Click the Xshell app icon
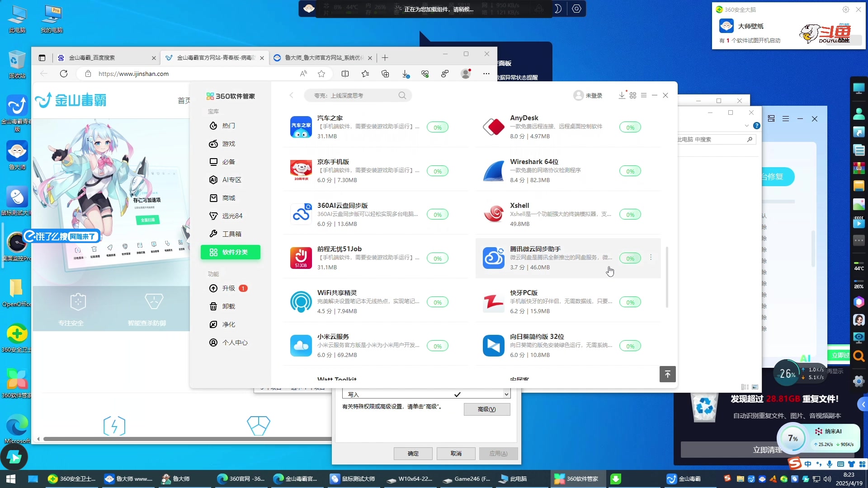Viewport: 868px width, 488px height. [x=494, y=215]
